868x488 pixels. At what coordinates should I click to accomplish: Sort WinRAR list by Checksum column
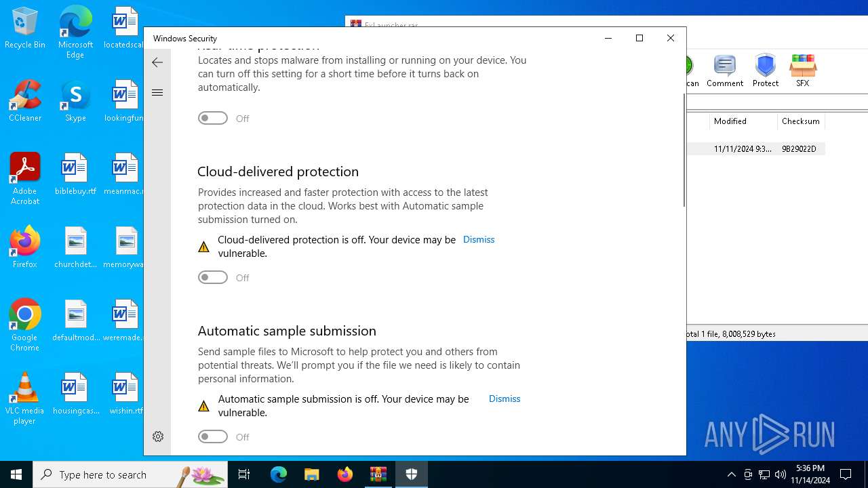801,121
